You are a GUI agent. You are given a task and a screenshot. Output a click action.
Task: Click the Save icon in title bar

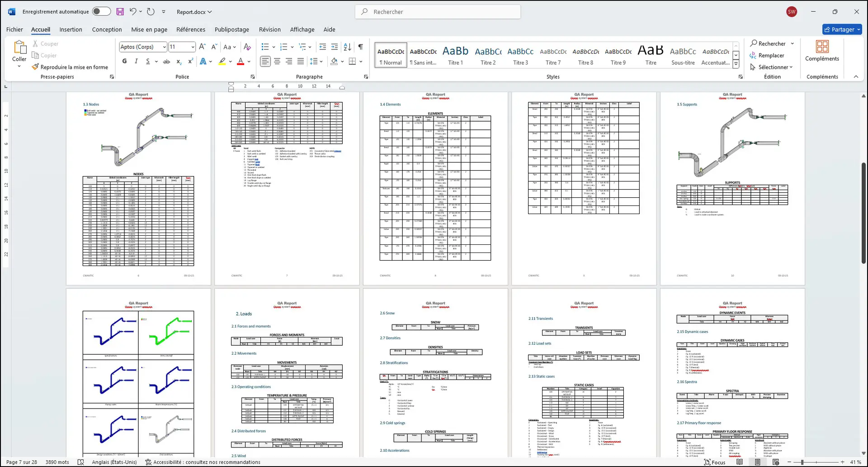click(120, 12)
